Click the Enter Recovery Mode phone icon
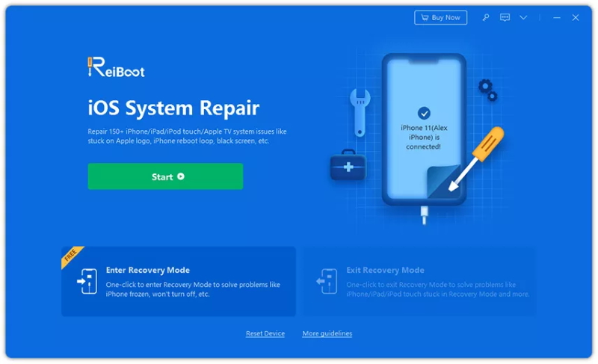The width and height of the screenshot is (598, 364). [87, 281]
